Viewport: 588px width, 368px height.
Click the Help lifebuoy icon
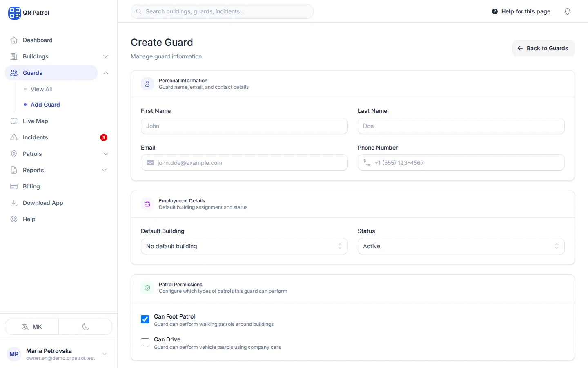[x=14, y=219]
